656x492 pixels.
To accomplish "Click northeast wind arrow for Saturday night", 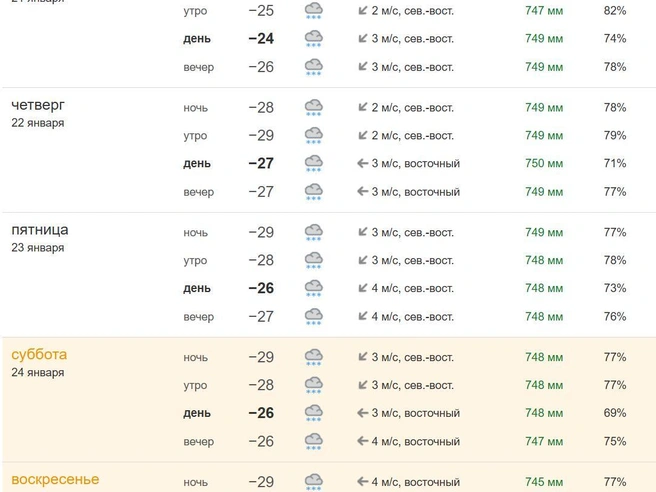I will click(x=363, y=357).
